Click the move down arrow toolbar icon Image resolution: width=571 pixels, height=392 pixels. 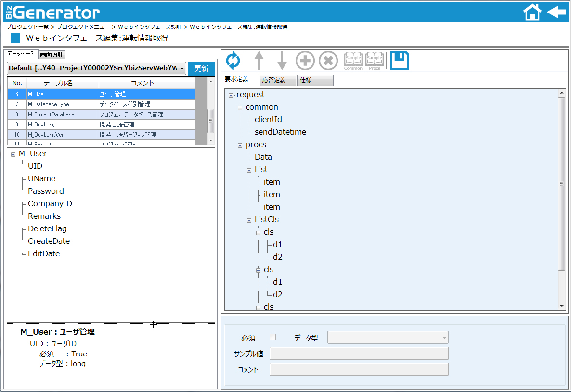[282, 61]
